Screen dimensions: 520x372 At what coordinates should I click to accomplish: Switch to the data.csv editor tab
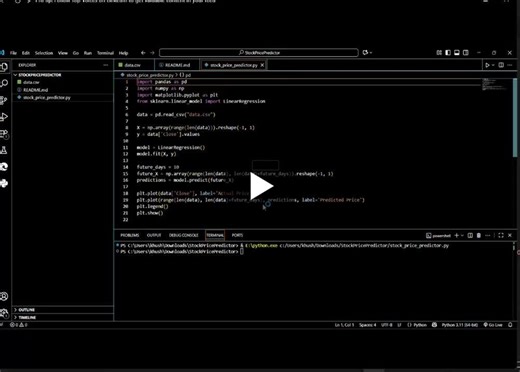click(133, 65)
